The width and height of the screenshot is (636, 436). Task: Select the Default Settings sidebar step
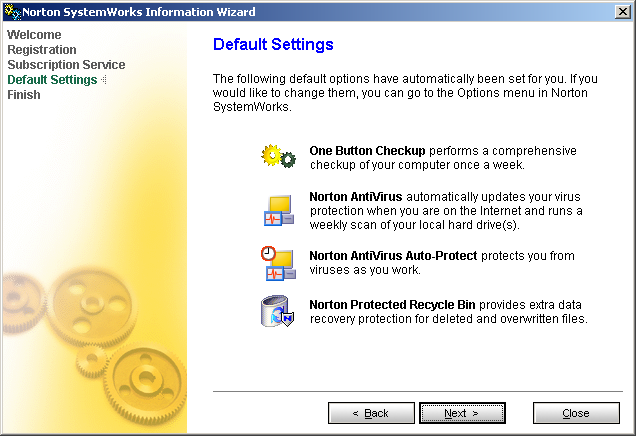click(x=52, y=79)
